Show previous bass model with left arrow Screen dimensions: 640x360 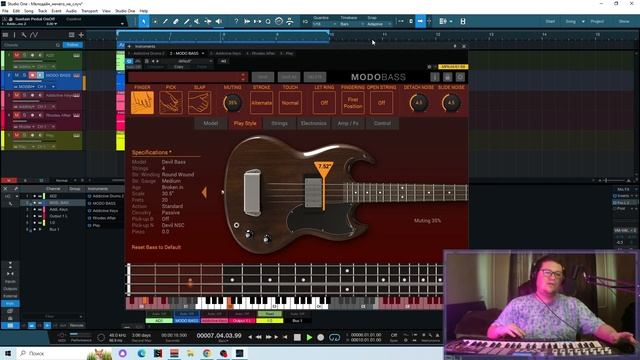click(x=204, y=193)
